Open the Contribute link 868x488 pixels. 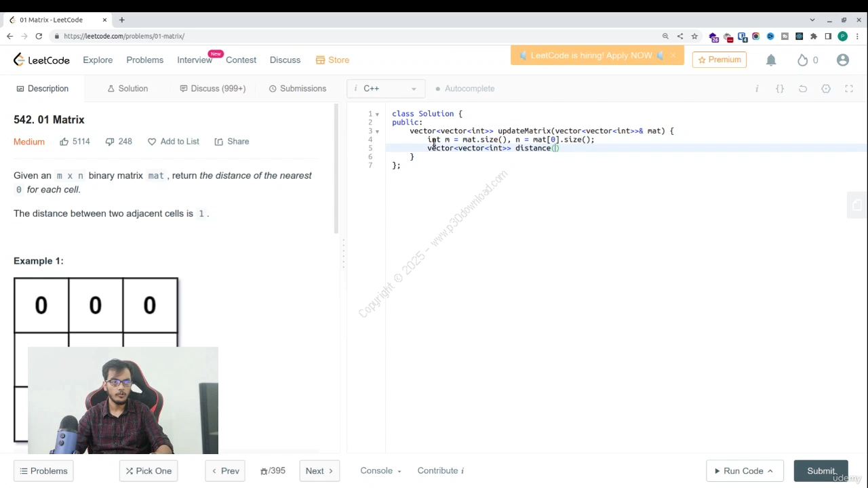pos(441,471)
